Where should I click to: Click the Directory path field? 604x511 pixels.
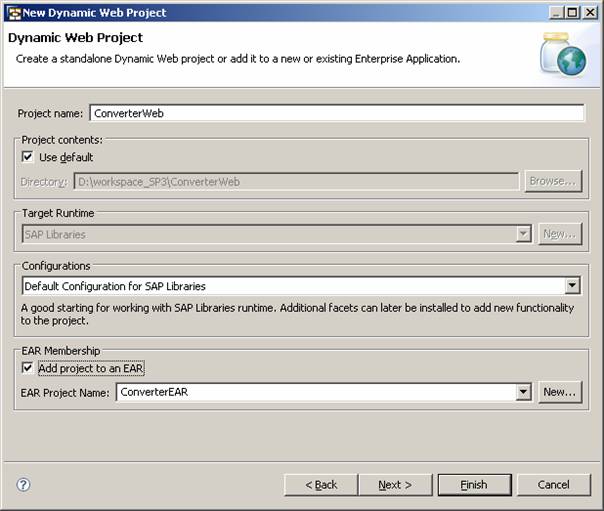(x=295, y=181)
